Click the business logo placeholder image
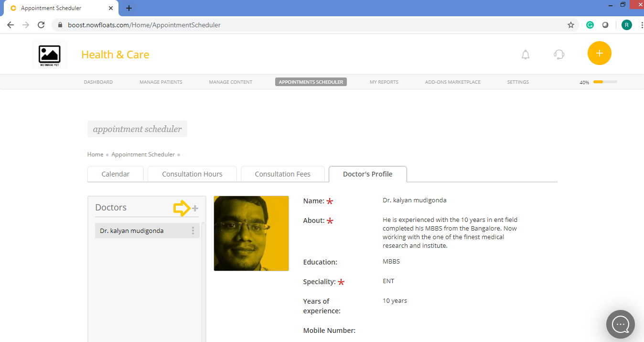Viewport: 644px width, 342px height. click(50, 55)
